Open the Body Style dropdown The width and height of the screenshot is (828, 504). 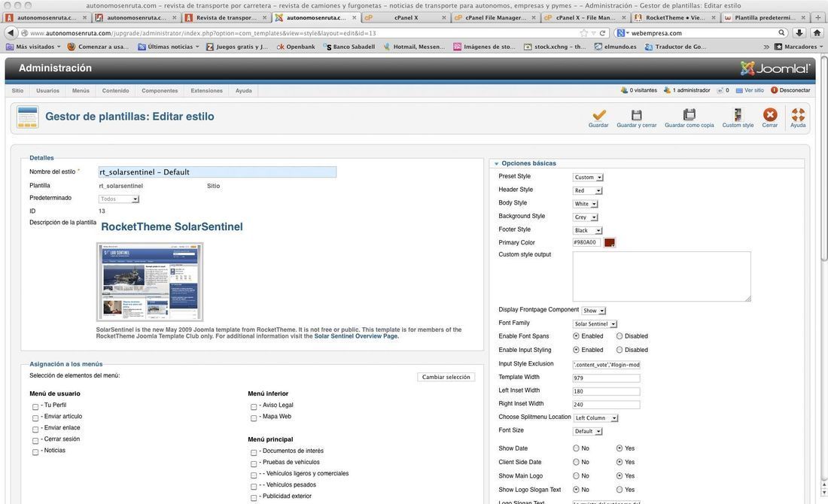click(x=585, y=204)
